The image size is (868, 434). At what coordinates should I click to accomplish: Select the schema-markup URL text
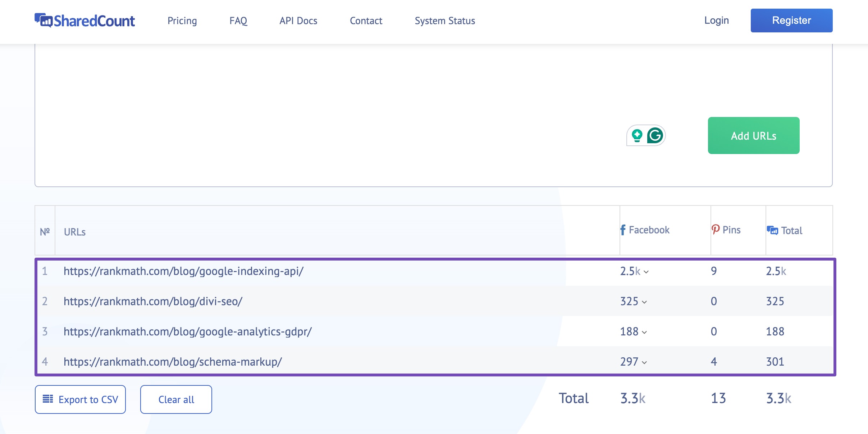point(173,362)
